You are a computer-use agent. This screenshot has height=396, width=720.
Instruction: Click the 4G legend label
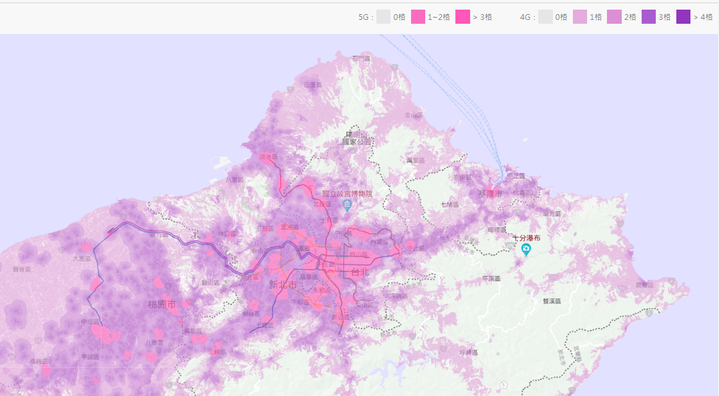(x=526, y=17)
